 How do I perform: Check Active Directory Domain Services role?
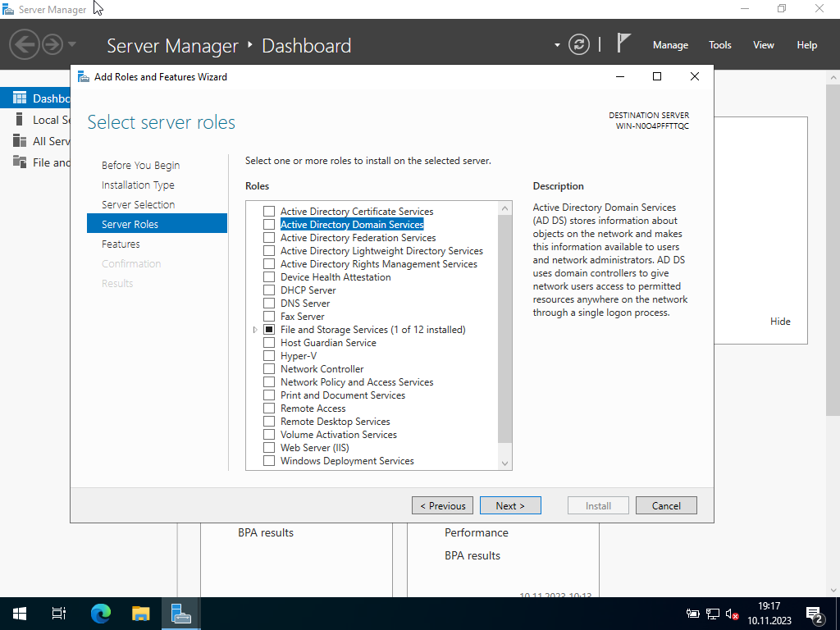(269, 225)
